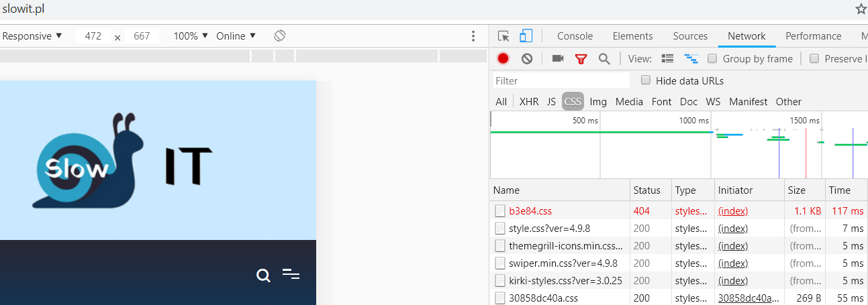The height and width of the screenshot is (305, 868).
Task: Sort by the Size column header
Action: (x=804, y=190)
